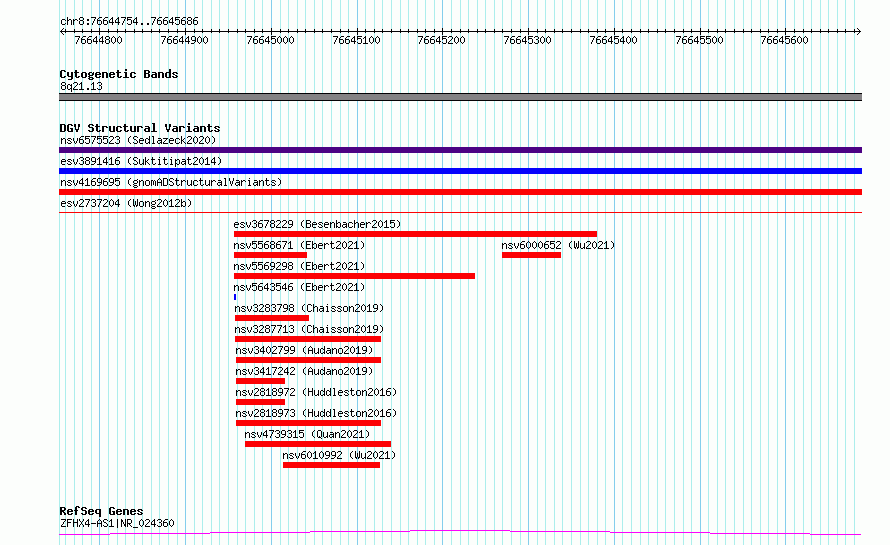Click the nsv2818973 (Huddleston2016) label
This screenshot has height=545, width=890.
coord(316,413)
